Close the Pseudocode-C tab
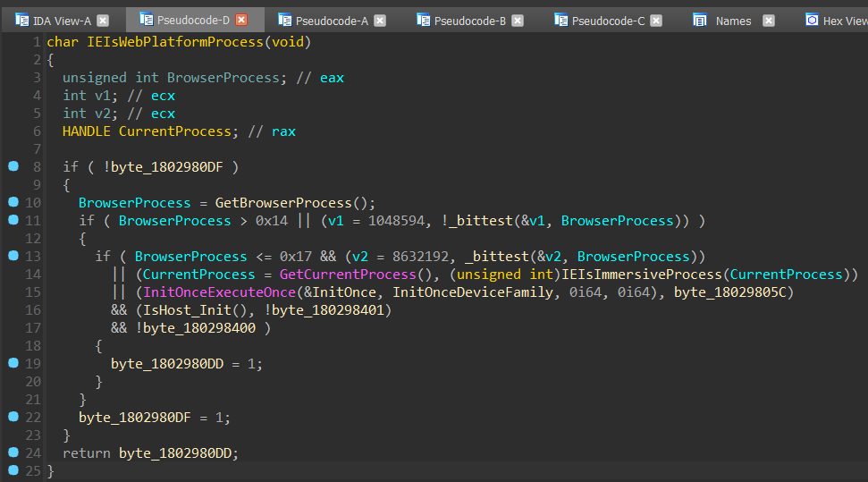The image size is (868, 482). pos(656,21)
